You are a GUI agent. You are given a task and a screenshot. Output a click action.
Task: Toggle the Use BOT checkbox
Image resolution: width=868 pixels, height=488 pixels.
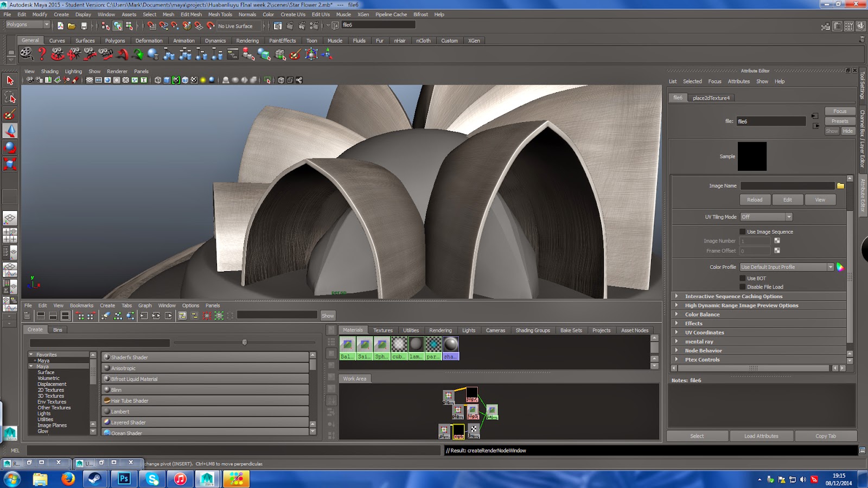pos(743,278)
